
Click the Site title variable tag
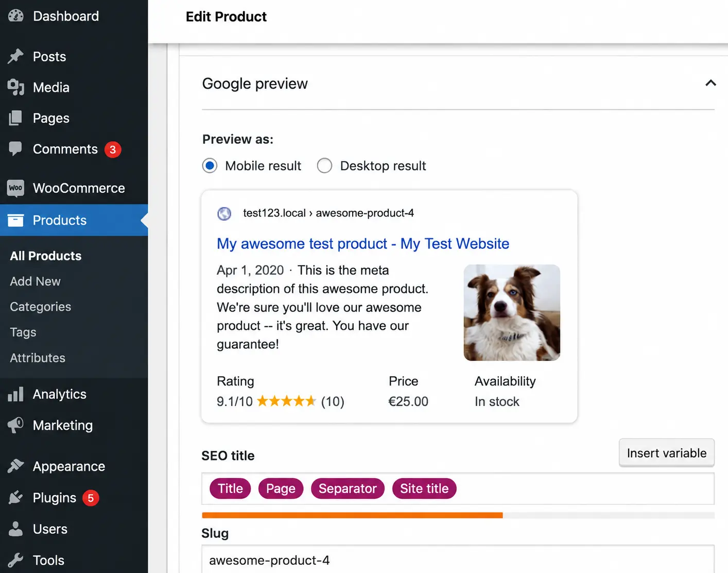[424, 488]
